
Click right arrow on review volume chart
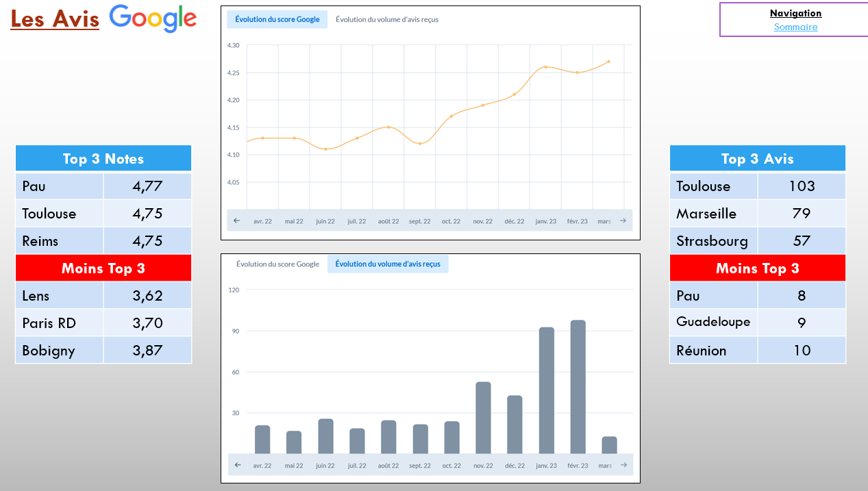[x=623, y=465]
